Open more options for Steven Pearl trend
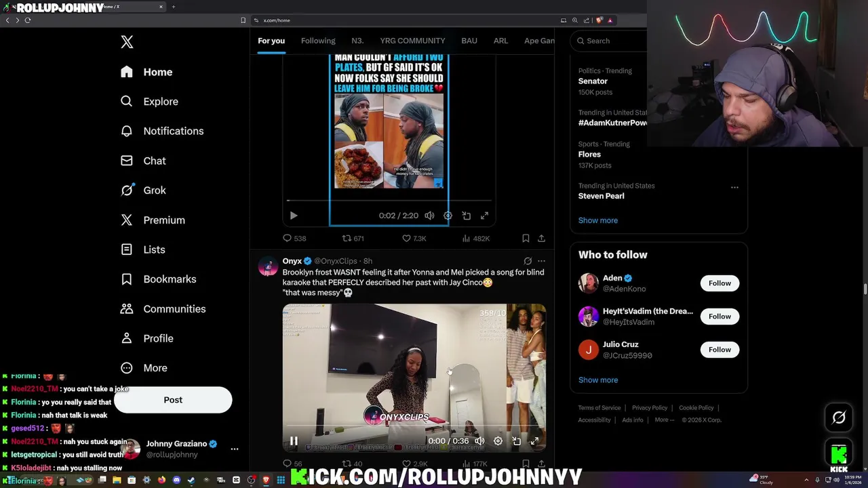 [x=734, y=187]
